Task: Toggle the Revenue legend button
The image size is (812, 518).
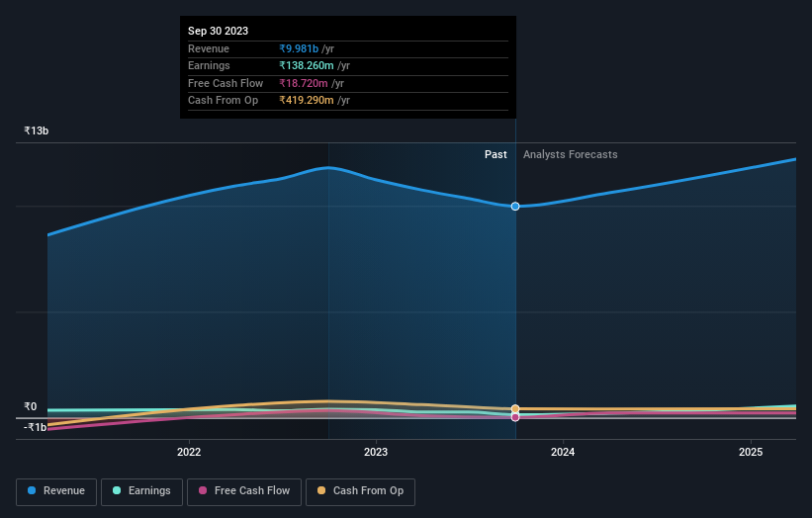Action: 56,491
